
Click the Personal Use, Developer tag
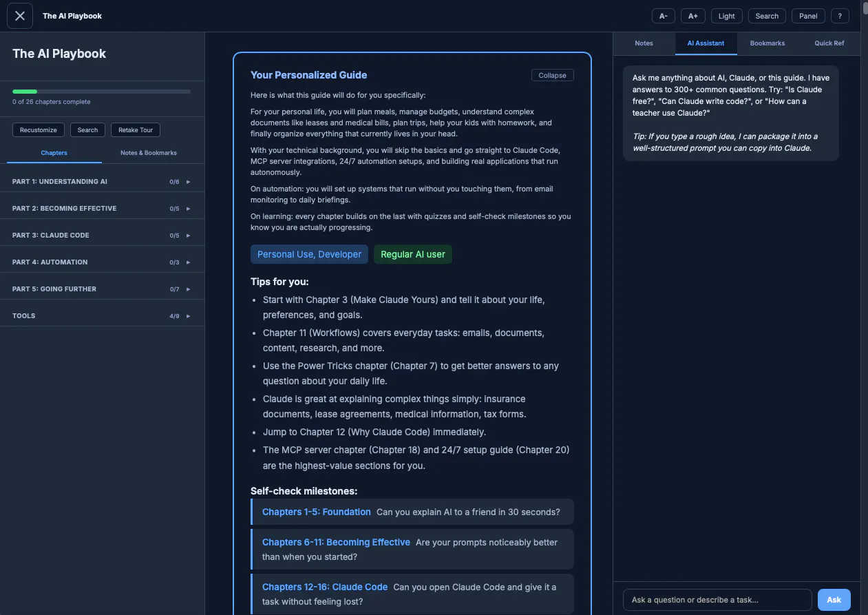[x=309, y=254]
